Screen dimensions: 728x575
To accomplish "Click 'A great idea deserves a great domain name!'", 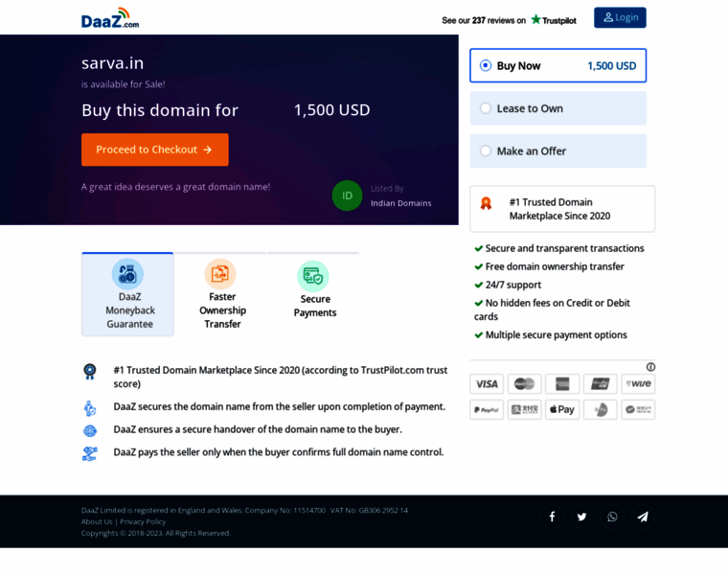I will click(175, 187).
